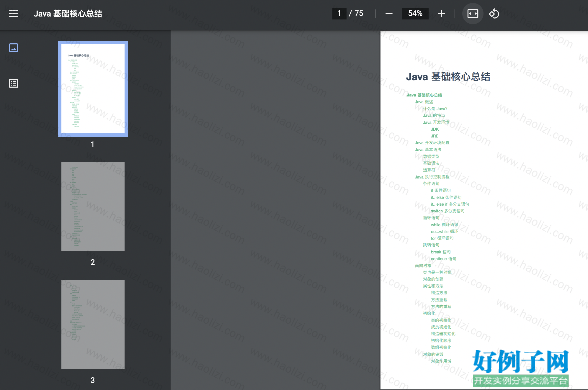The height and width of the screenshot is (390, 588).
Task: Open the '对象的创建' link
Action: [433, 279]
